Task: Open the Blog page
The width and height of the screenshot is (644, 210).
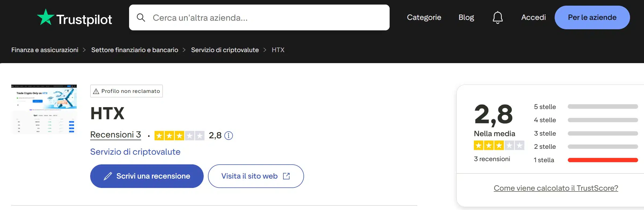Action: click(466, 17)
